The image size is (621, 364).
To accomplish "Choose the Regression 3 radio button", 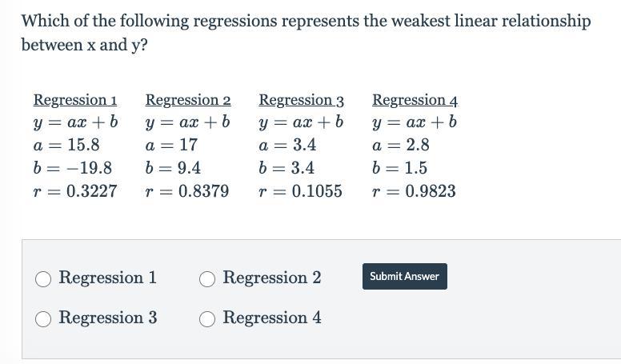I will 44,318.
